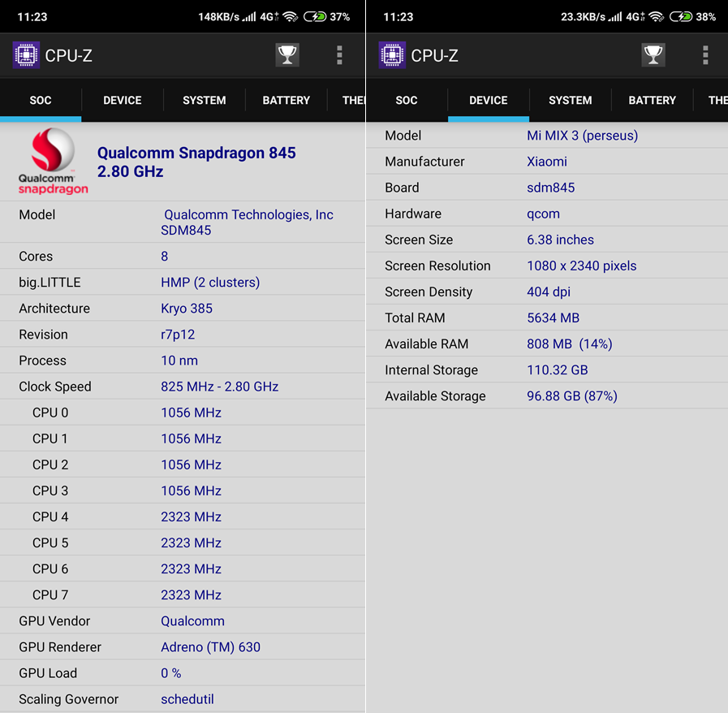
Task: Tap the signal bars icon in left status bar
Action: click(249, 17)
